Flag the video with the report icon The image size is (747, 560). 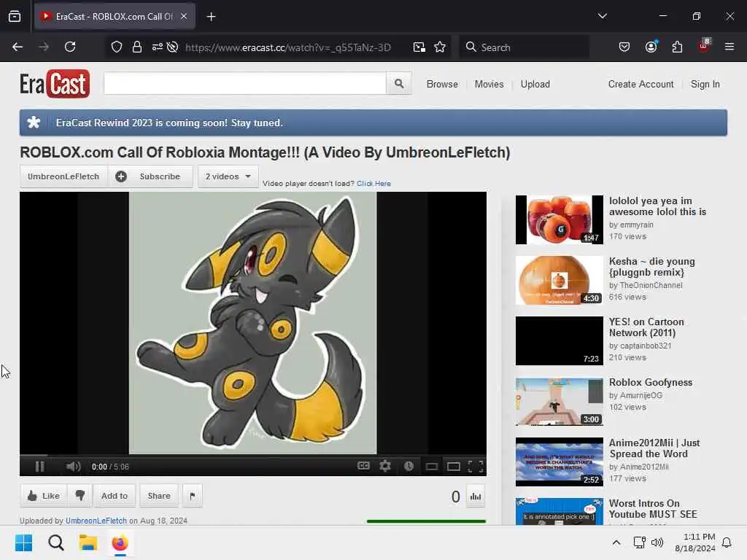193,496
